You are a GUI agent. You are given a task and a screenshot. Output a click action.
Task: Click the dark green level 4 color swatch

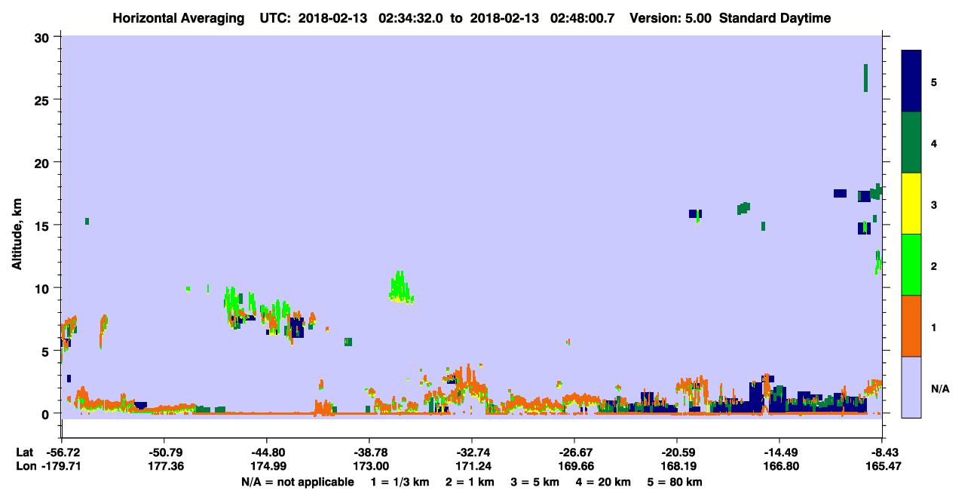(x=911, y=143)
